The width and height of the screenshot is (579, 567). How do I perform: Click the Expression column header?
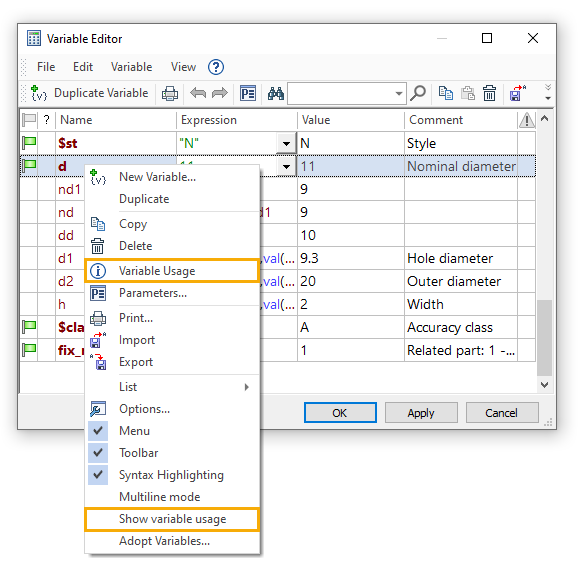click(x=237, y=120)
